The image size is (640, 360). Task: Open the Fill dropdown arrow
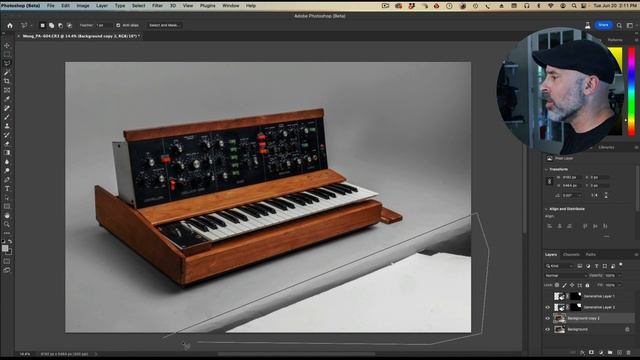tap(619, 285)
